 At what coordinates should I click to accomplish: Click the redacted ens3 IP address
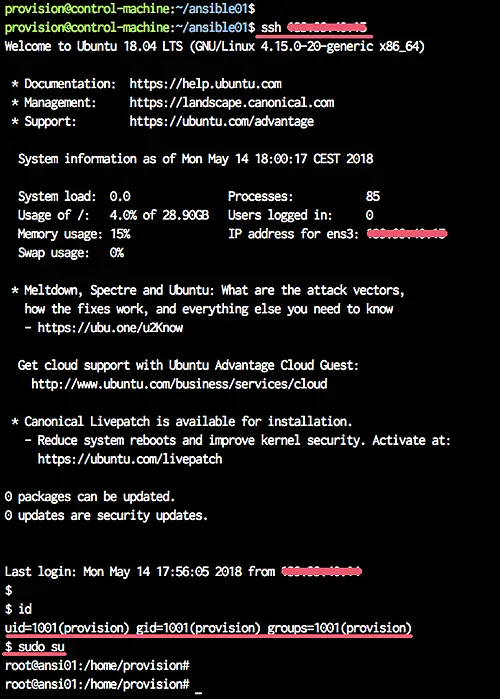click(x=406, y=234)
